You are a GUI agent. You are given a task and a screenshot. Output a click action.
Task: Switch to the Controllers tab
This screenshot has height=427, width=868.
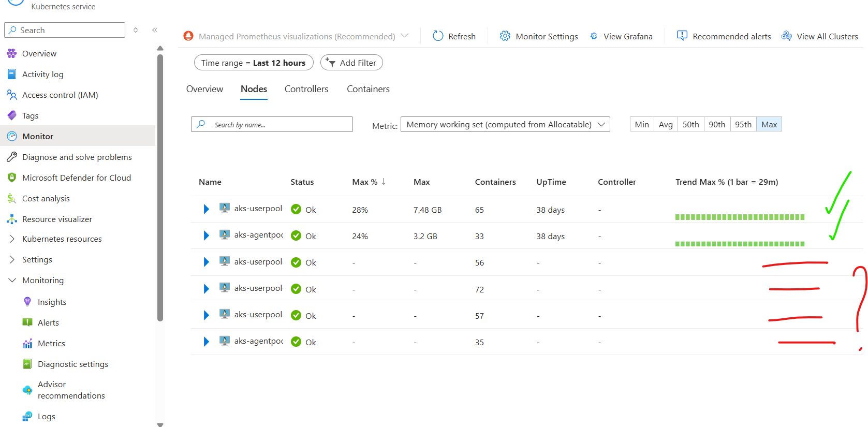(306, 89)
